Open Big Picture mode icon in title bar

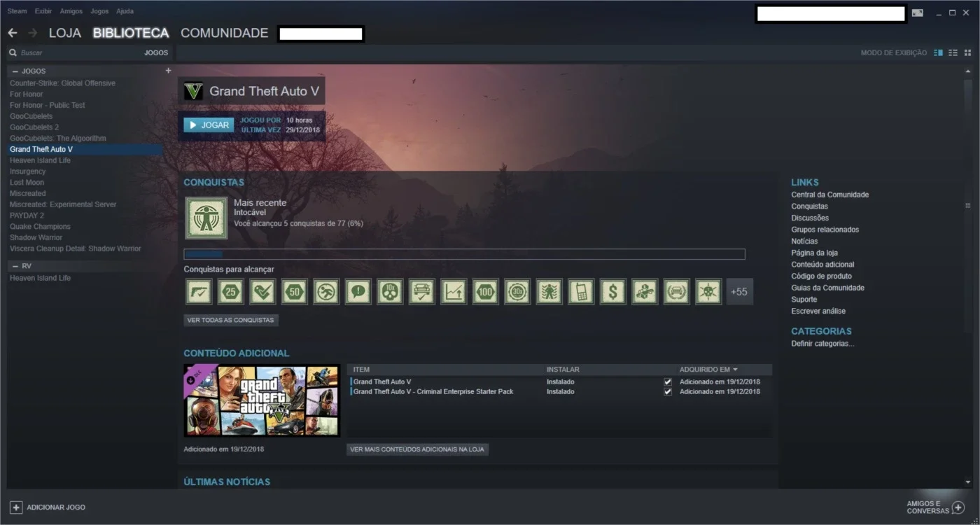click(x=918, y=13)
